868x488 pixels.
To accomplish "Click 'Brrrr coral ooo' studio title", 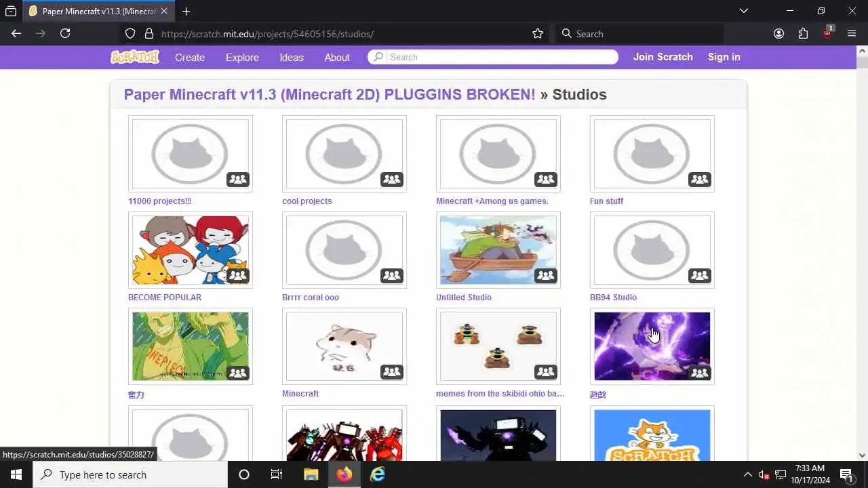I will click(x=311, y=298).
